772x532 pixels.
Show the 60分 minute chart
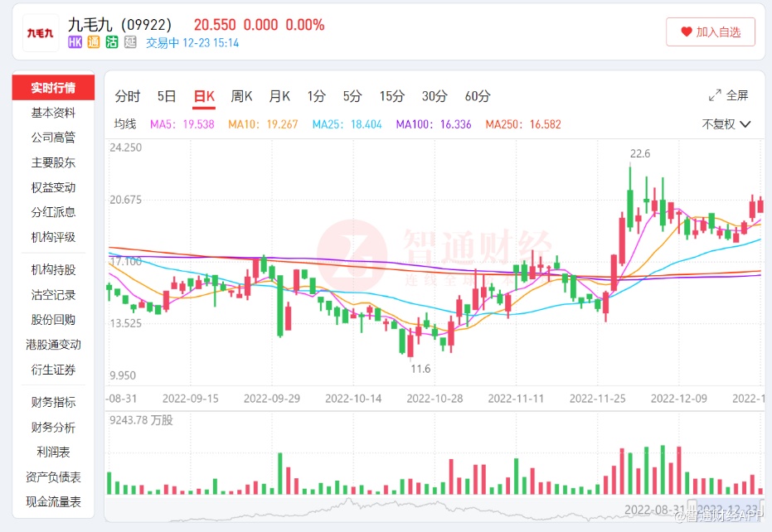click(x=478, y=96)
